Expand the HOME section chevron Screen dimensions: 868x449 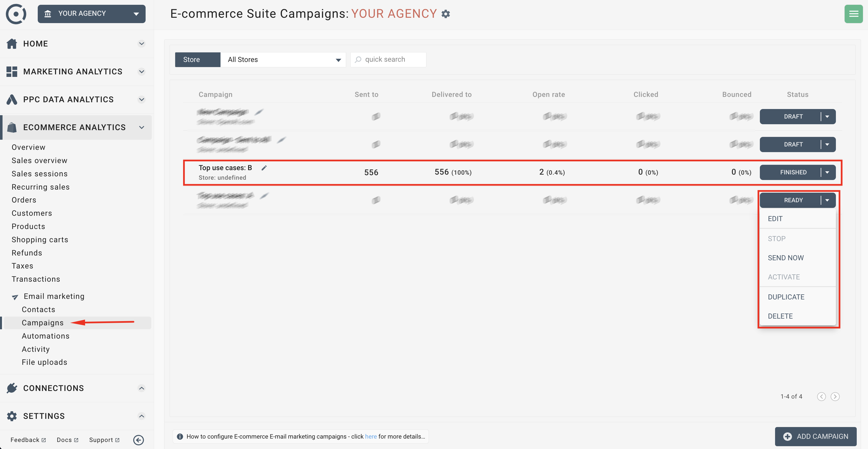click(141, 43)
